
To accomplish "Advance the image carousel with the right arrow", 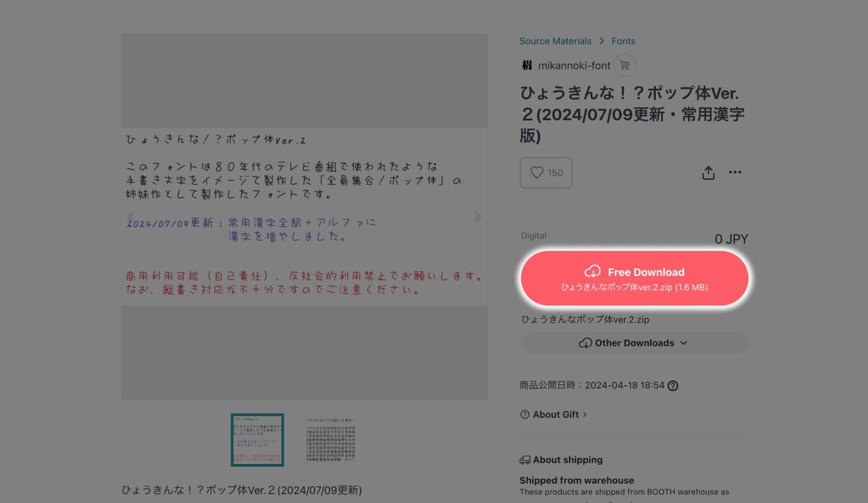I will 477,216.
